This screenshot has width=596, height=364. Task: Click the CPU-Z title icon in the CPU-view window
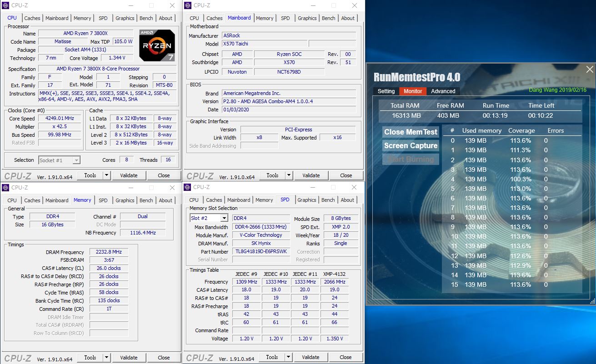point(6,5)
